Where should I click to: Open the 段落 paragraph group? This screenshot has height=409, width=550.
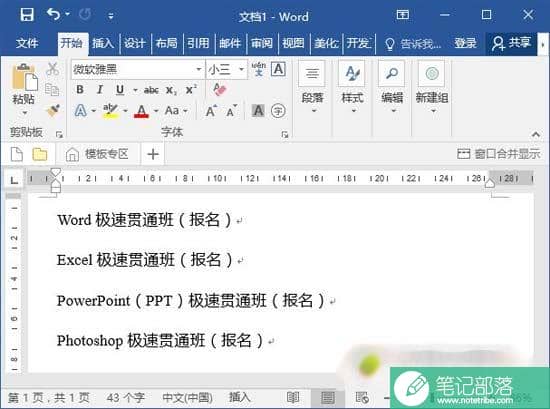pyautogui.click(x=312, y=88)
